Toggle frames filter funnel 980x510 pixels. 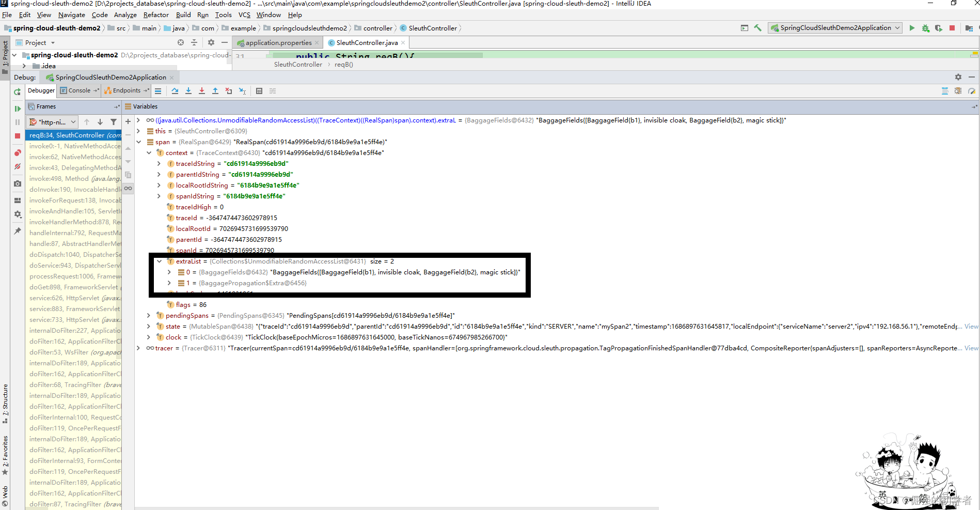(x=114, y=122)
